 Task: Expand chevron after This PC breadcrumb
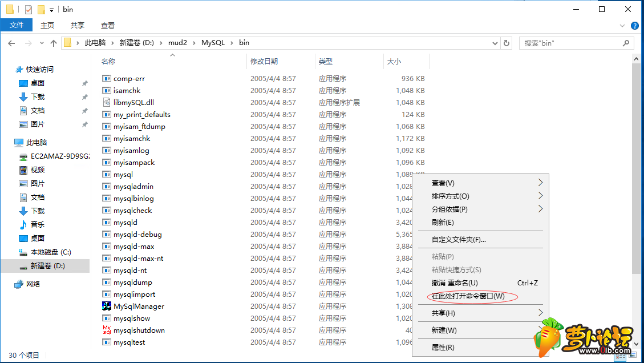(x=112, y=43)
